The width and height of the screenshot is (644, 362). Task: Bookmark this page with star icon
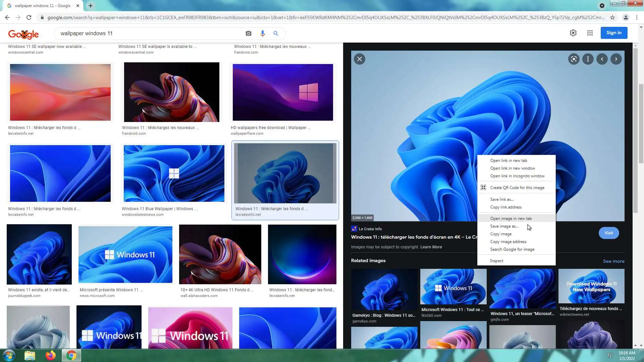pyautogui.click(x=612, y=17)
